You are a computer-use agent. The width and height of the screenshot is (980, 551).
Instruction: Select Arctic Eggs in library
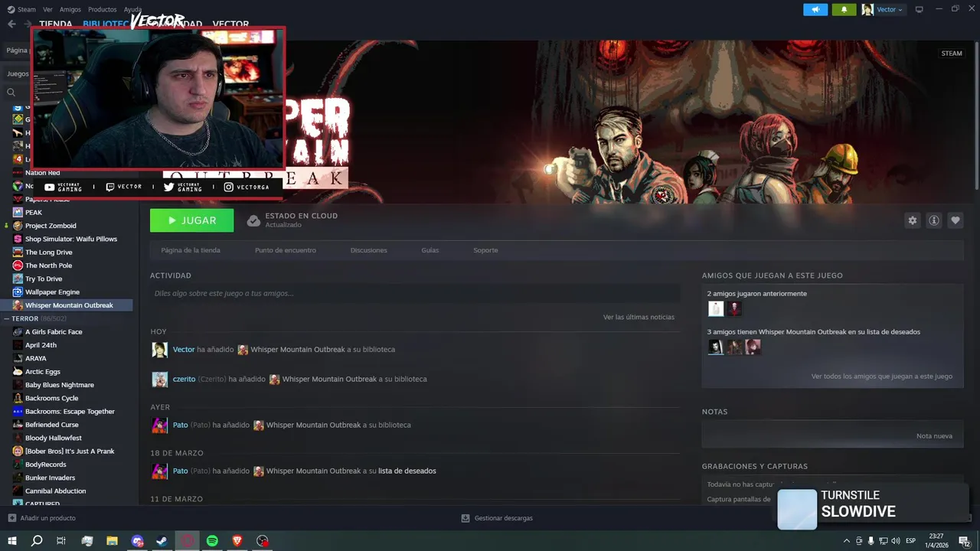tap(43, 372)
